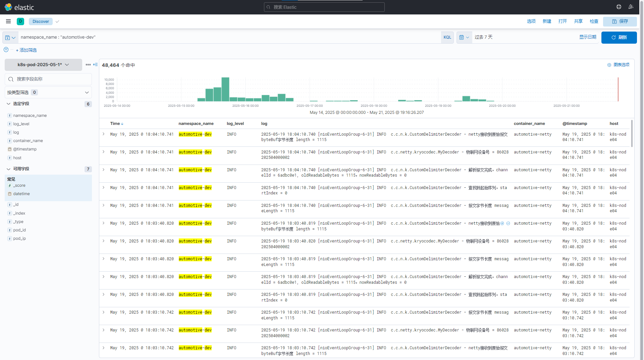This screenshot has width=644, height=360.
Task: Click search icon in the field name box
Action: tap(11, 79)
